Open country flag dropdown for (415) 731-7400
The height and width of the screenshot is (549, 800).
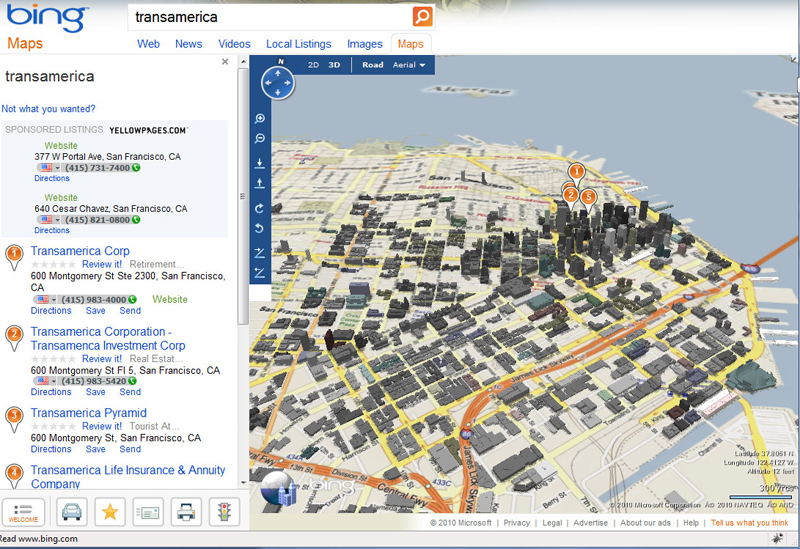point(49,168)
